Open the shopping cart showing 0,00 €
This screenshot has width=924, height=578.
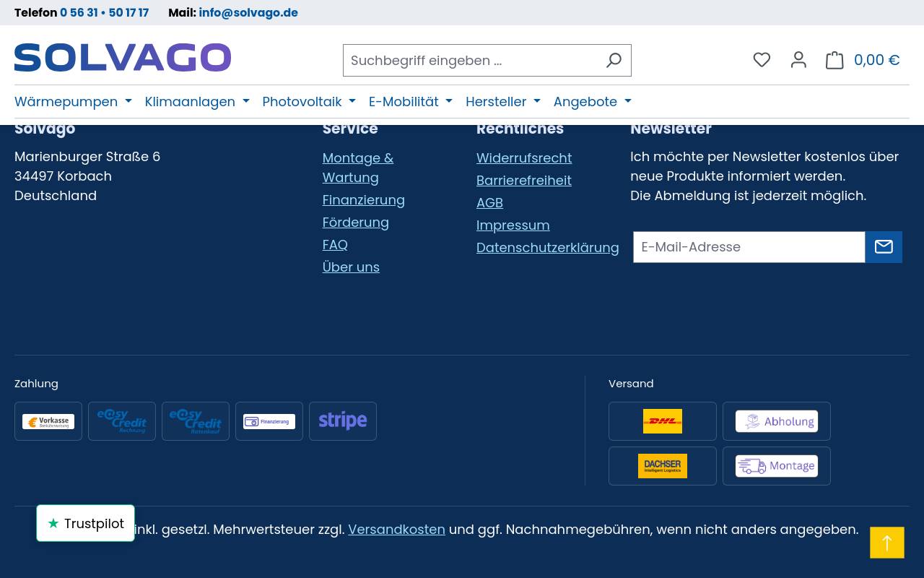pyautogui.click(x=863, y=60)
